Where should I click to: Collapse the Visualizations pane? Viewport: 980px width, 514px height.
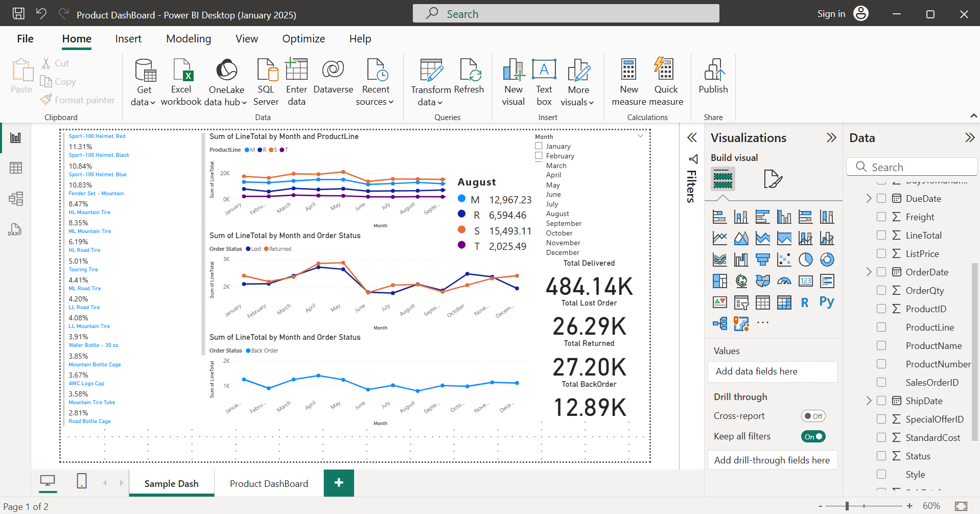(x=831, y=137)
